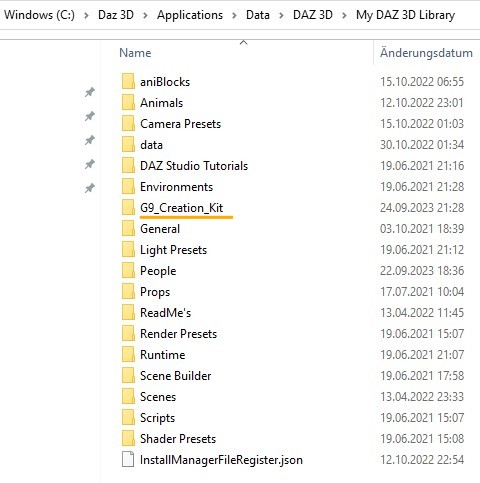480x483 pixels.
Task: Click the Runtime folder icon
Action: [128, 355]
